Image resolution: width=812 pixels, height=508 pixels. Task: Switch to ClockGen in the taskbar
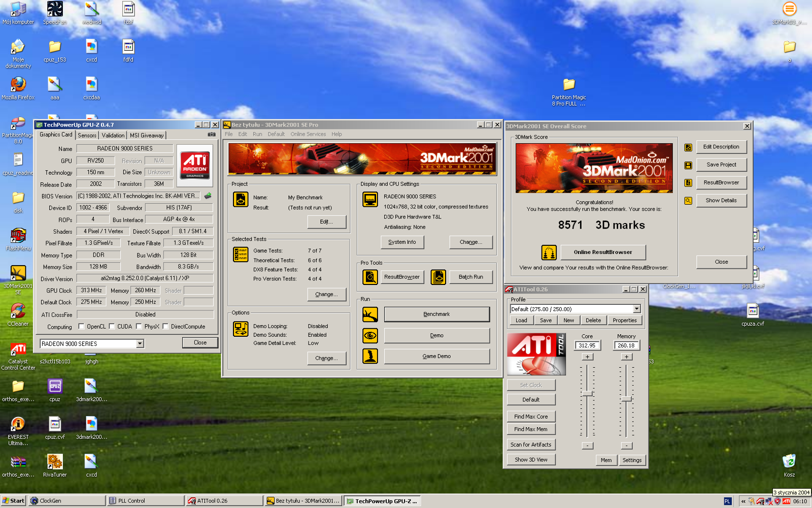tap(67, 501)
